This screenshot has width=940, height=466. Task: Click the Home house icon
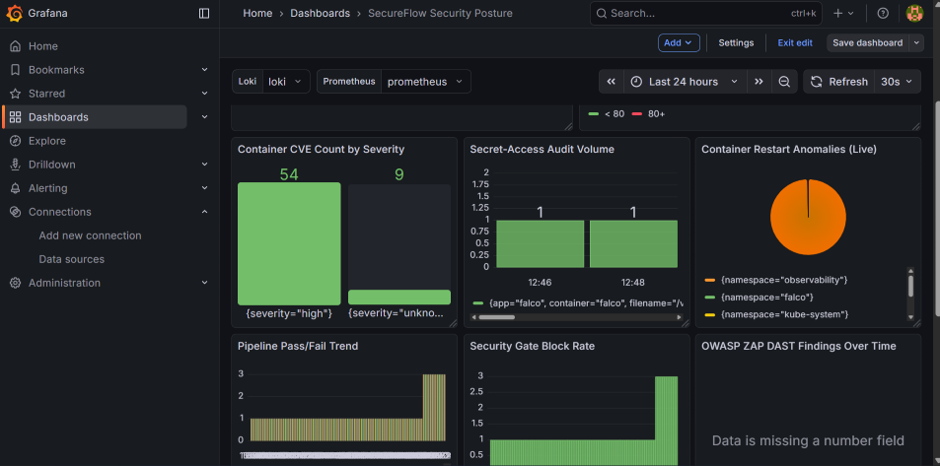pyautogui.click(x=16, y=46)
